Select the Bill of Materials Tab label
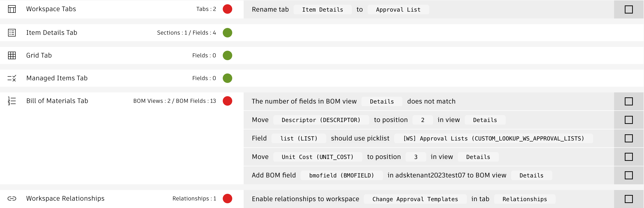This screenshot has width=644, height=208. coord(57,101)
